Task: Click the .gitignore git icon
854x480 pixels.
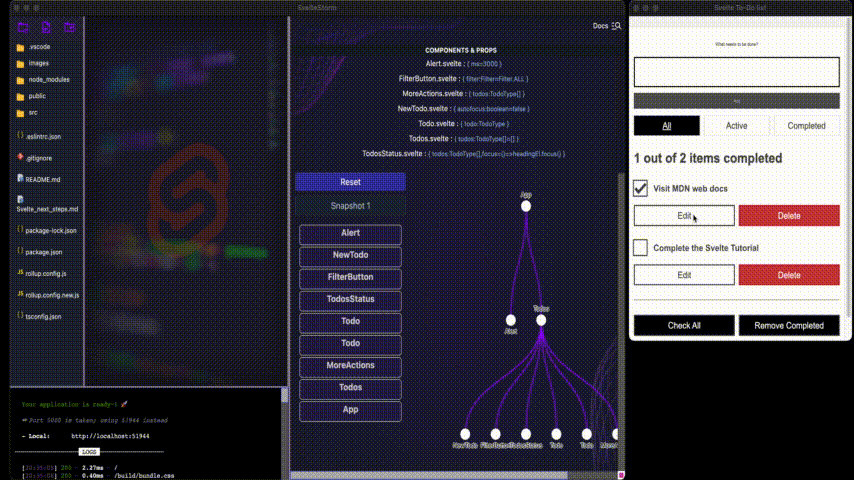Action: (20, 157)
